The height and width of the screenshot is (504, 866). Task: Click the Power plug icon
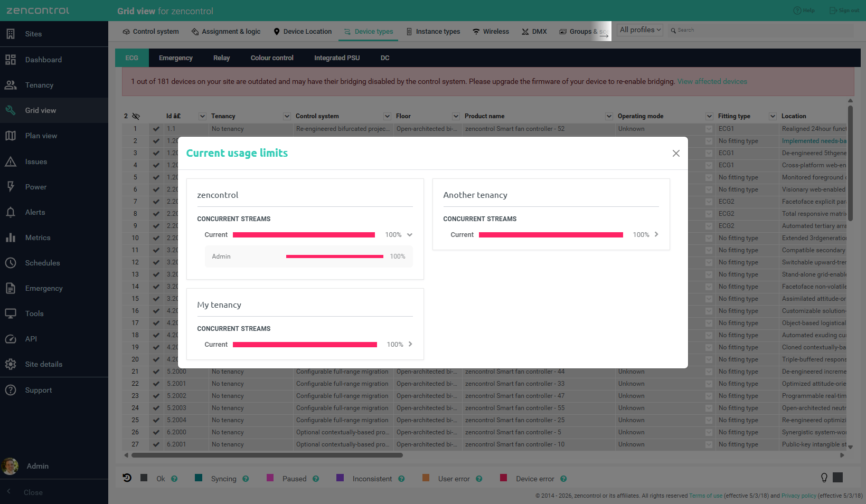coord(11,187)
